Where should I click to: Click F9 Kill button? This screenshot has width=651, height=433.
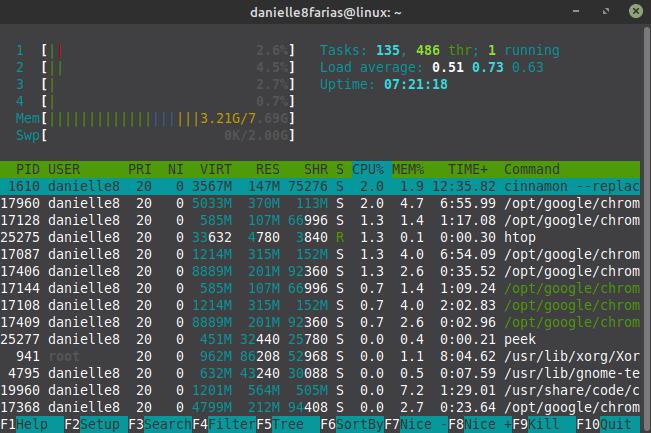pos(544,424)
